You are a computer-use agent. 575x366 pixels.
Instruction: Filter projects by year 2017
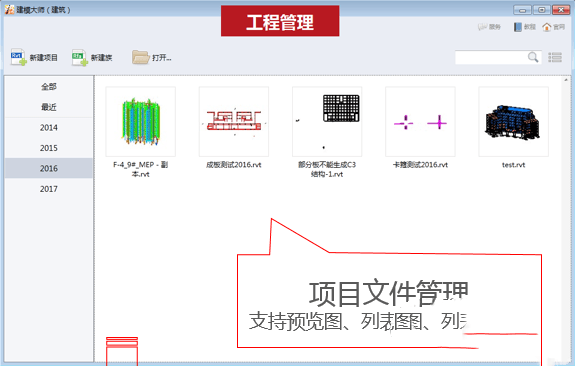click(49, 189)
